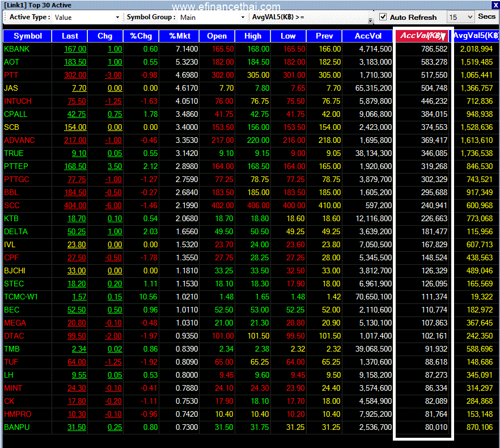Sort by the Open column header
This screenshot has width=500, height=448.
pyautogui.click(x=217, y=36)
